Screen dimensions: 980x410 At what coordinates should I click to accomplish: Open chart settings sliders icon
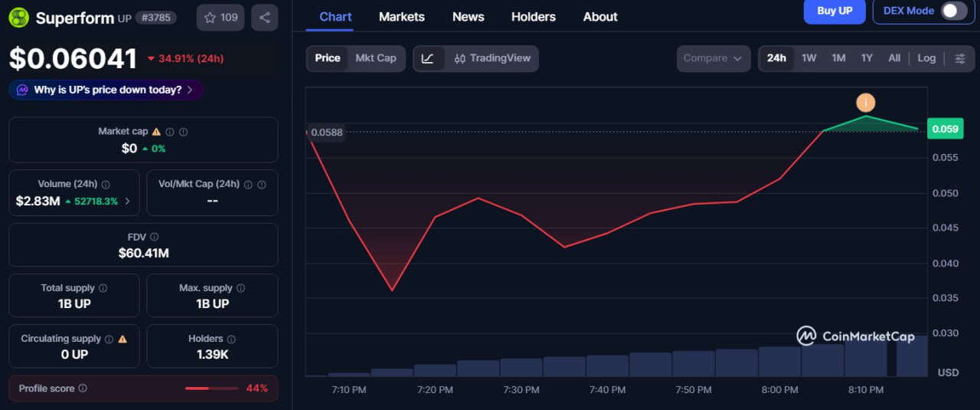tap(960, 58)
